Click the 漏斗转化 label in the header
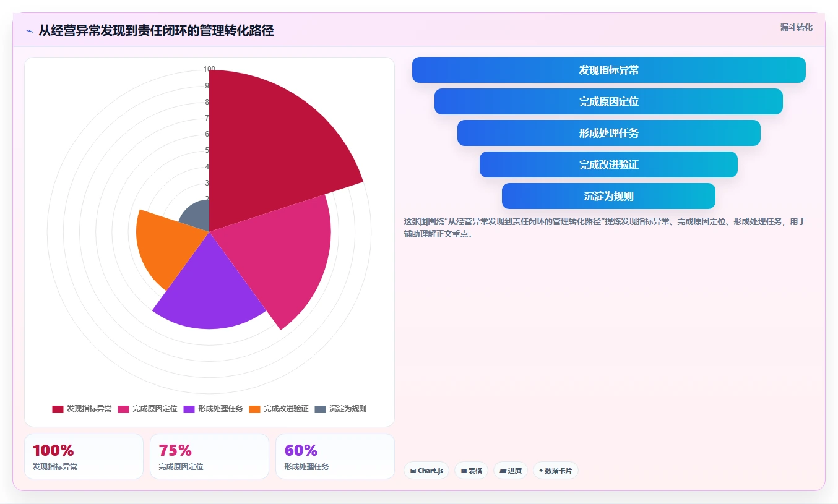 (796, 28)
